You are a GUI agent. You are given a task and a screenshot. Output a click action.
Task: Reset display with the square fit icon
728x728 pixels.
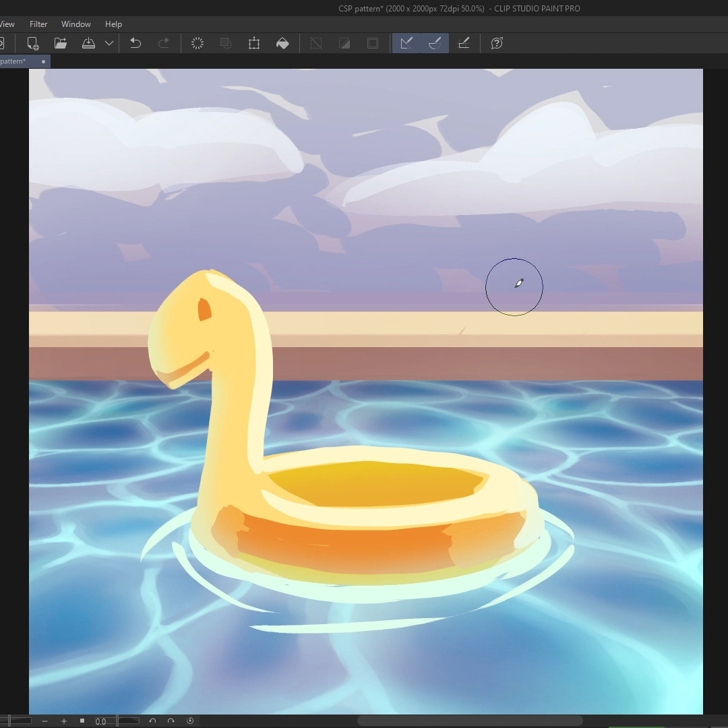[82, 721]
